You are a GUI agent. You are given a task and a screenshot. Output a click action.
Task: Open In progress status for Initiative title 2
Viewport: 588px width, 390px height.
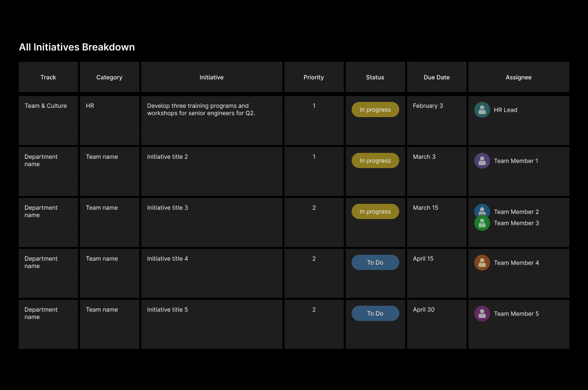click(x=375, y=161)
